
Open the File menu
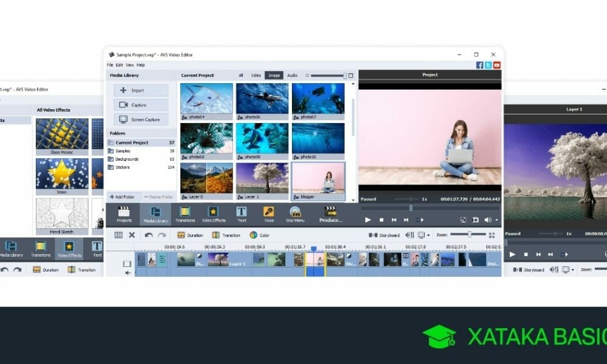110,65
